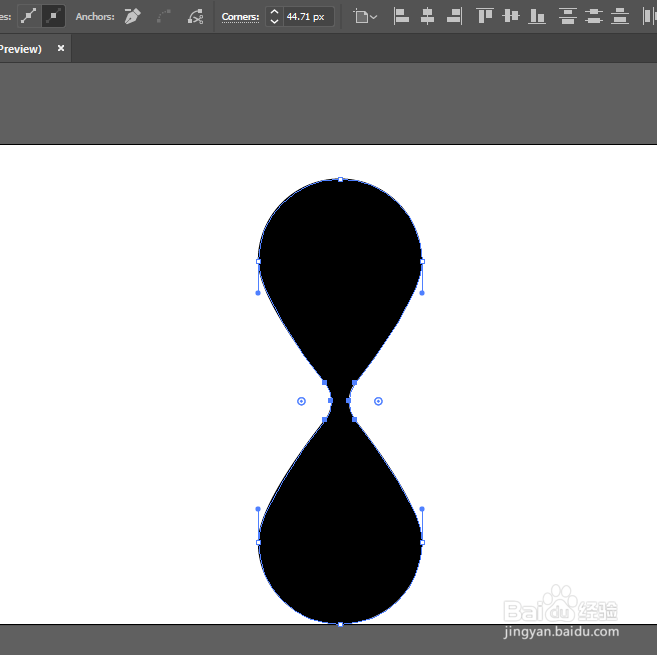The width and height of the screenshot is (657, 655).
Task: Apply vertical distribute top
Action: [x=568, y=16]
